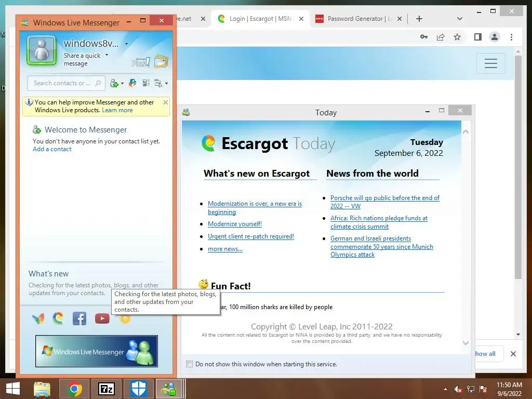This screenshot has height=399, width=532.
Task: Open the hamburger menu on the Escargot page
Action: coord(490,63)
